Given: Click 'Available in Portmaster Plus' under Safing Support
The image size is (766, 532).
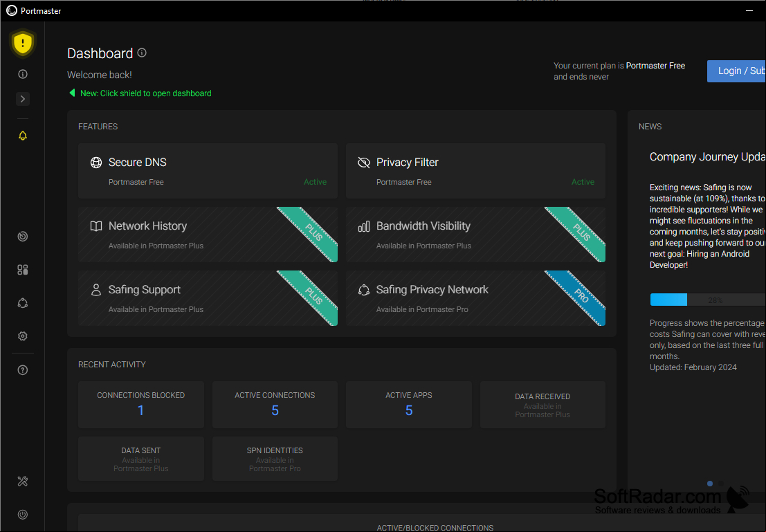Looking at the screenshot, I should coord(156,309).
